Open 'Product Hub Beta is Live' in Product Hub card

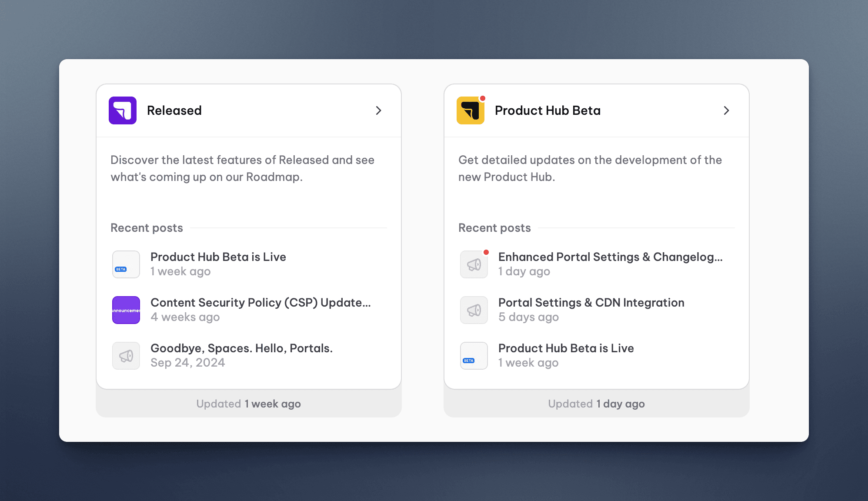[x=566, y=348]
